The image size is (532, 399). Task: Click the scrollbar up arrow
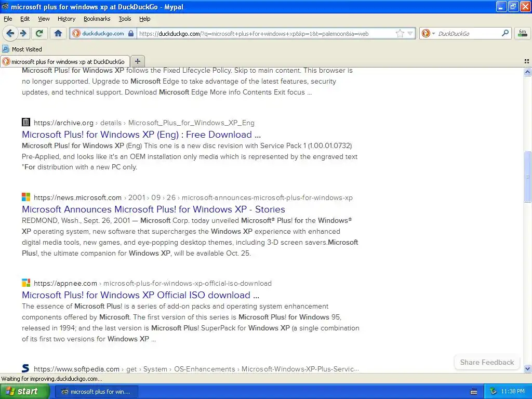tap(527, 72)
